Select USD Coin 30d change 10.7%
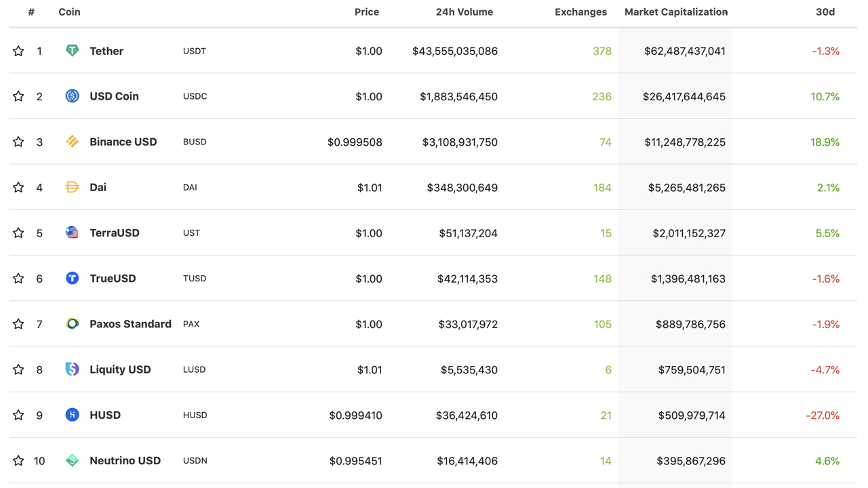 click(825, 96)
